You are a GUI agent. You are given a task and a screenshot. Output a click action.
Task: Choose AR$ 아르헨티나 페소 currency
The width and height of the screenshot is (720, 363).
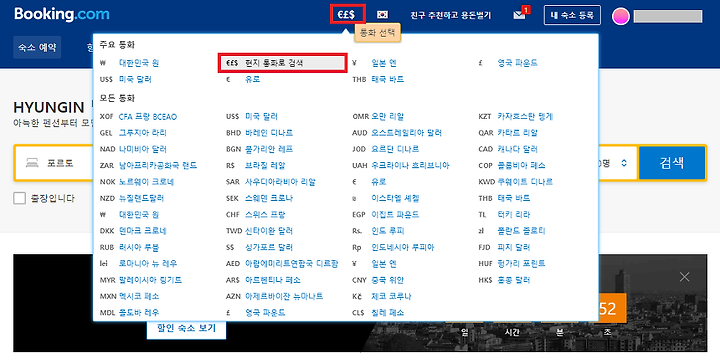coord(263,280)
